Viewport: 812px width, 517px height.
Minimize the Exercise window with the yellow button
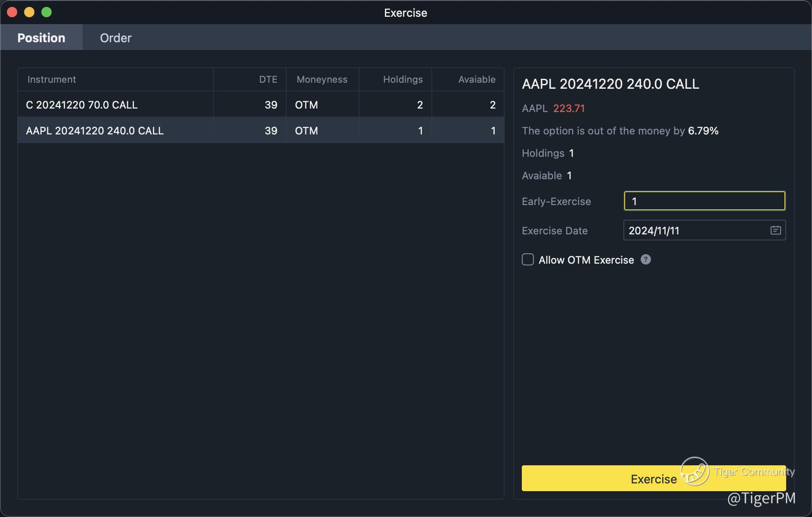(x=29, y=12)
